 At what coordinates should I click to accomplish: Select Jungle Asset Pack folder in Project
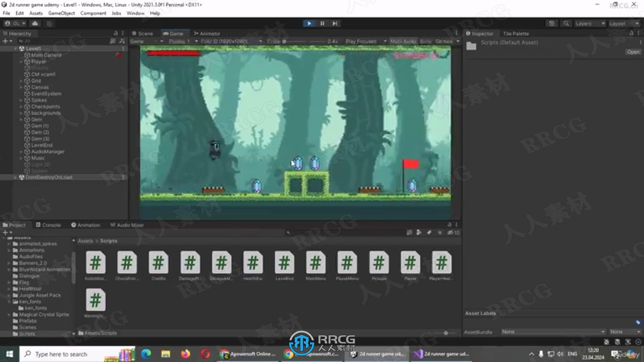[x=40, y=295]
